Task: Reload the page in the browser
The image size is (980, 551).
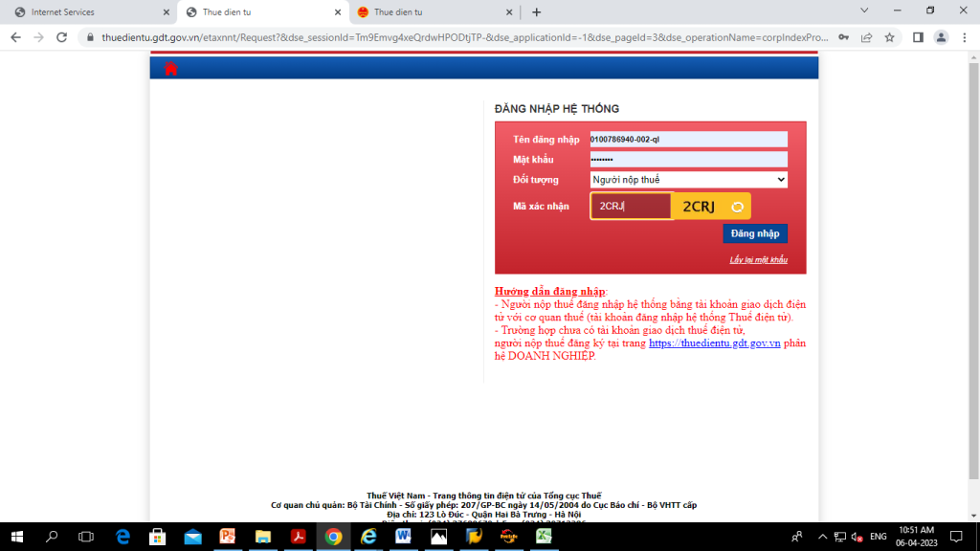Action: pyautogui.click(x=62, y=37)
